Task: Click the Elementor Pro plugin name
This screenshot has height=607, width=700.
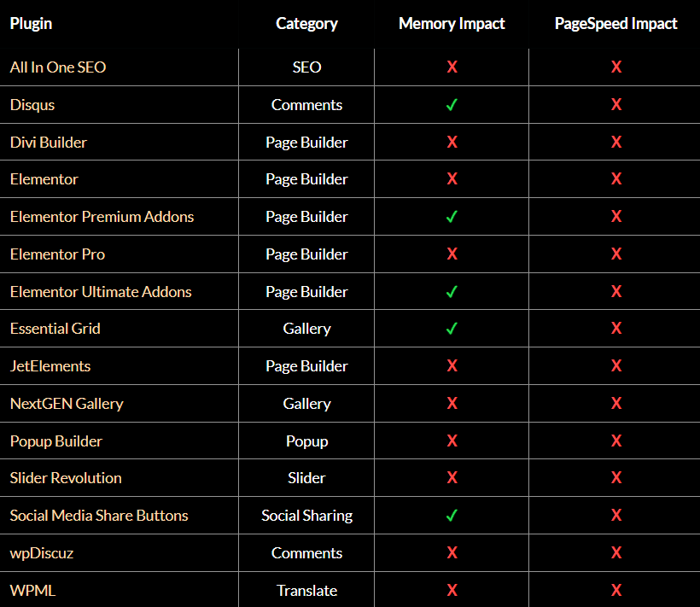Action: (x=58, y=254)
